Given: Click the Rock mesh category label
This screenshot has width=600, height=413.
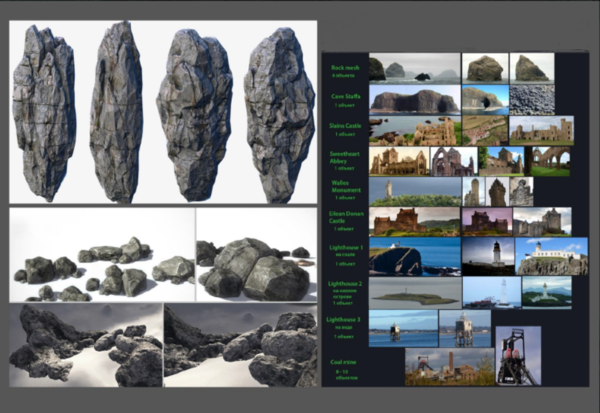Looking at the screenshot, I should (345, 68).
